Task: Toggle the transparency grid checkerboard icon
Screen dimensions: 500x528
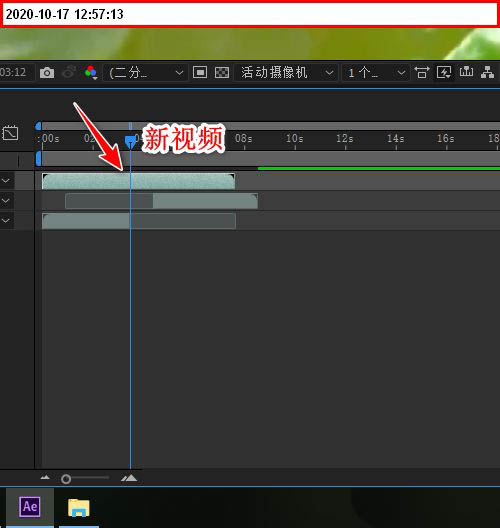Action: coord(222,72)
